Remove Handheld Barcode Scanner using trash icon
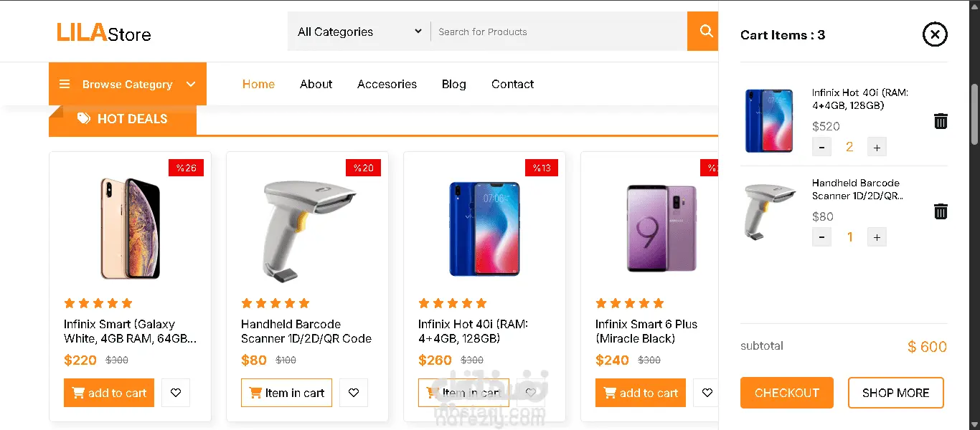980x430 pixels. point(941,211)
